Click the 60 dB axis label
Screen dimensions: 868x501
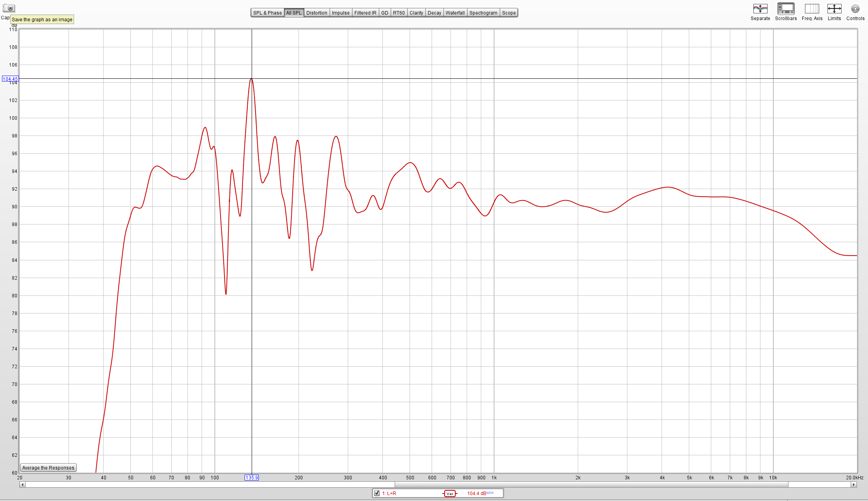(15, 473)
